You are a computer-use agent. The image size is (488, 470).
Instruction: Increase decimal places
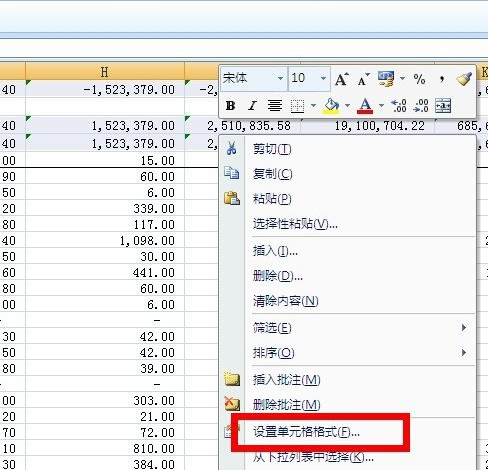398,106
